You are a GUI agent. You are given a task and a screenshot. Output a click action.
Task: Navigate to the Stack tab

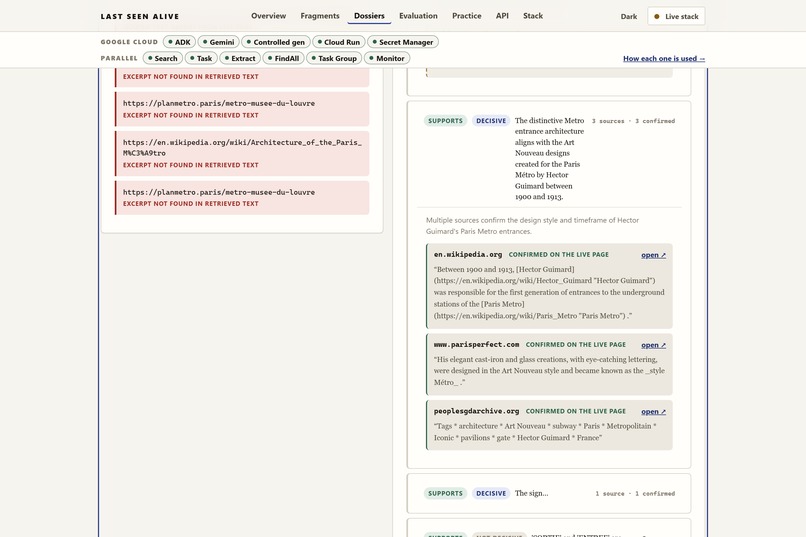point(533,16)
